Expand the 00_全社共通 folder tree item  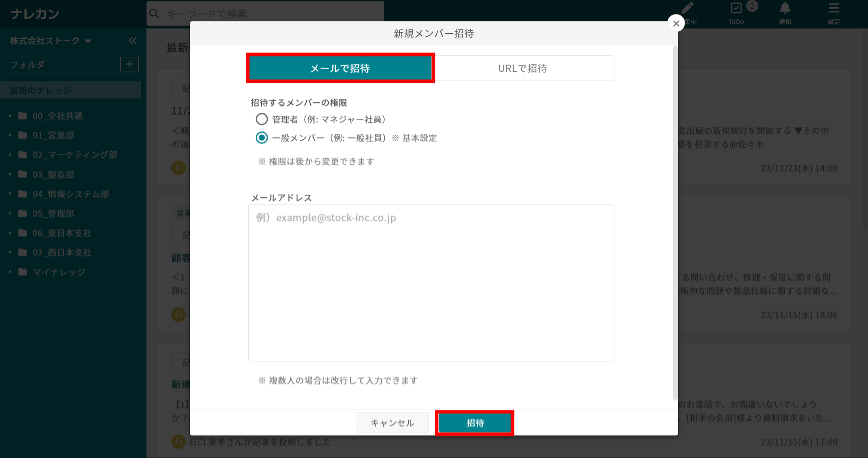click(10, 116)
